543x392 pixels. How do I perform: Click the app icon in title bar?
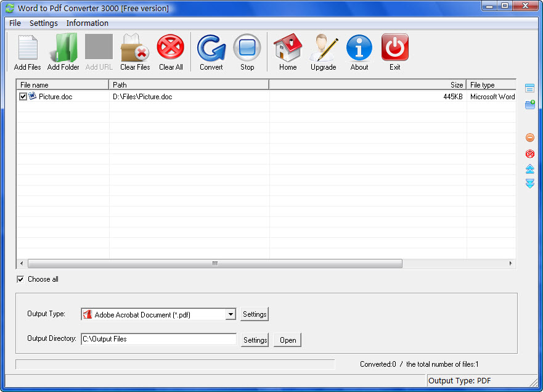[x=10, y=8]
